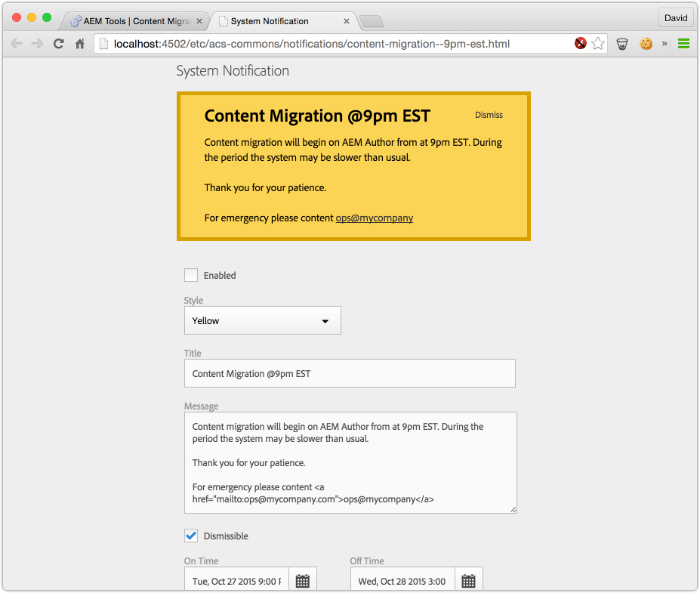Enable the Enabled checkbox
Screen dimensions: 700x593
191,275
